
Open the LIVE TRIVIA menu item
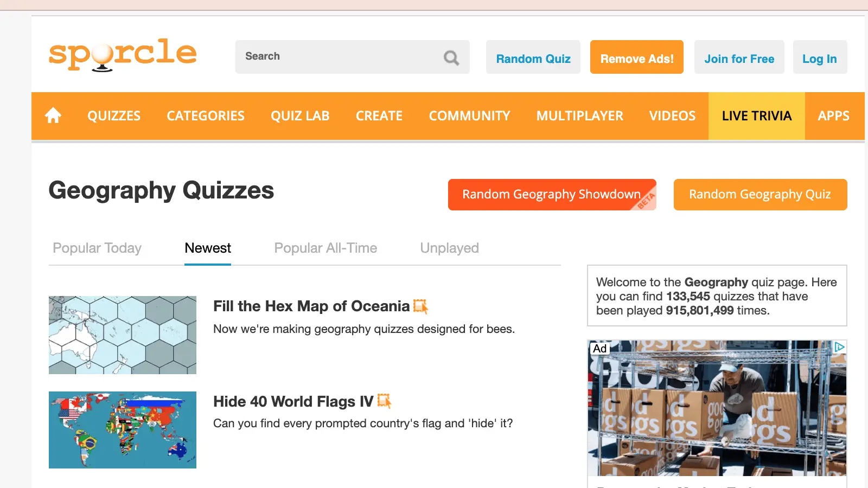[x=757, y=116]
